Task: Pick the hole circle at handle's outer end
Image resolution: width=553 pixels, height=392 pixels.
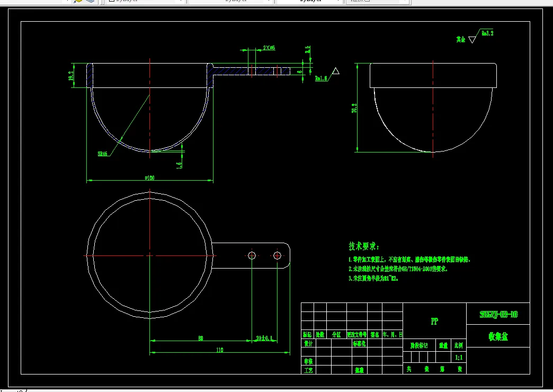Action: pyautogui.click(x=277, y=255)
